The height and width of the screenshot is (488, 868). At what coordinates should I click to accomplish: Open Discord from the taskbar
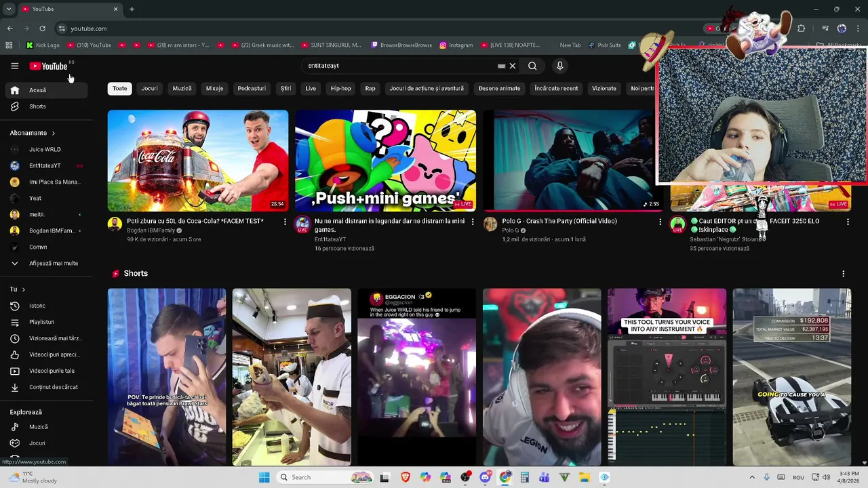pos(485,477)
